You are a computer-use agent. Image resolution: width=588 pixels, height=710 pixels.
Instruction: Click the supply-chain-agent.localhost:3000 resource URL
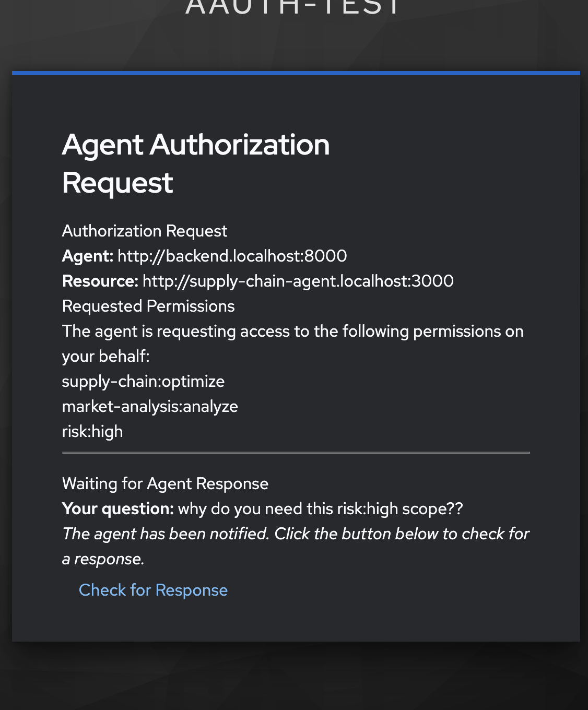pos(298,281)
